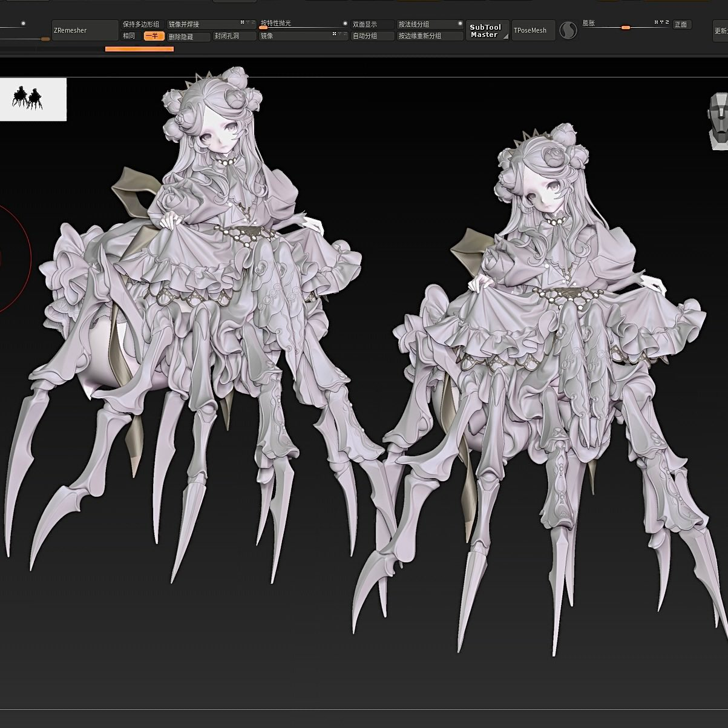The height and width of the screenshot is (728, 728).
Task: Click the camera head orientation icon
Action: pyautogui.click(x=718, y=121)
